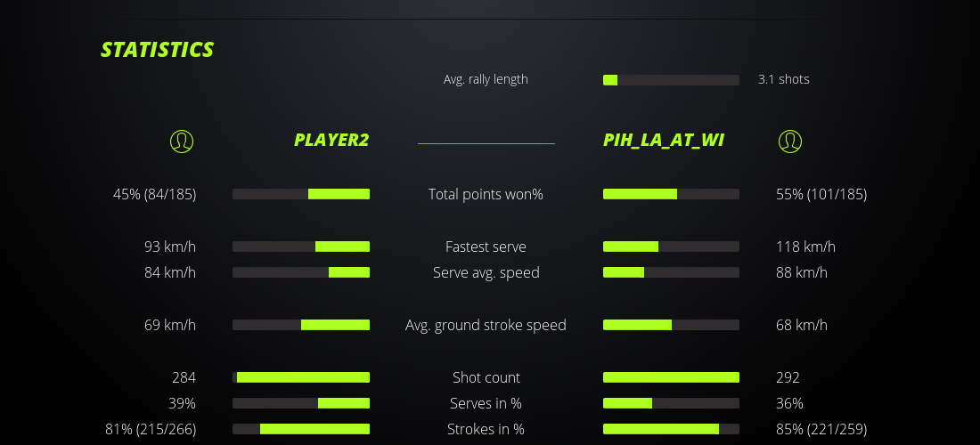Screen dimensions: 980x445
Task: Select the PLAYER2 name heading
Action: (331, 140)
